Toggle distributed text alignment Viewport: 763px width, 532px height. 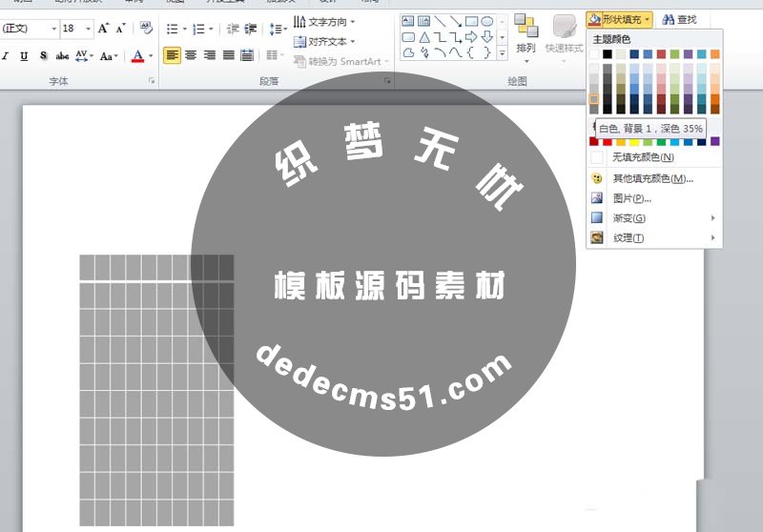tap(247, 55)
